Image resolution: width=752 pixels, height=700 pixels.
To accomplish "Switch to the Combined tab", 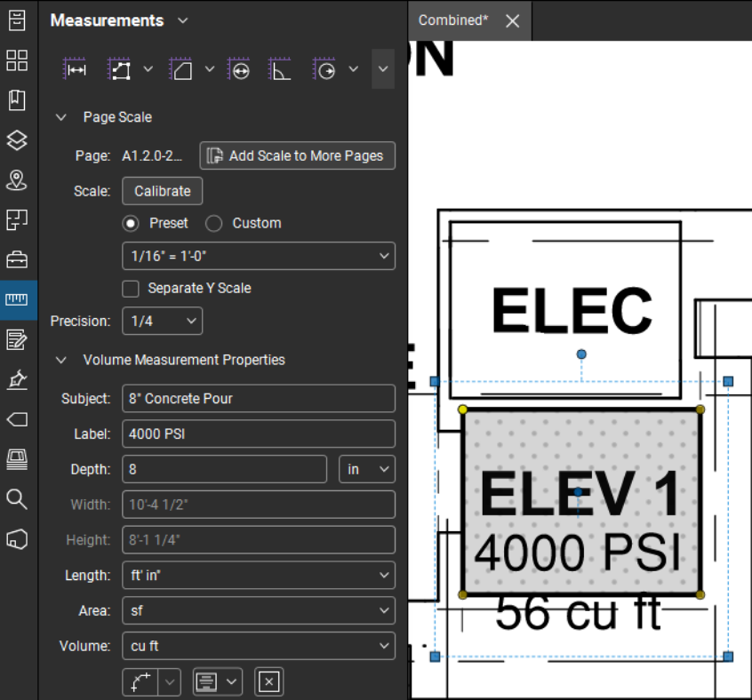I will pyautogui.click(x=452, y=20).
